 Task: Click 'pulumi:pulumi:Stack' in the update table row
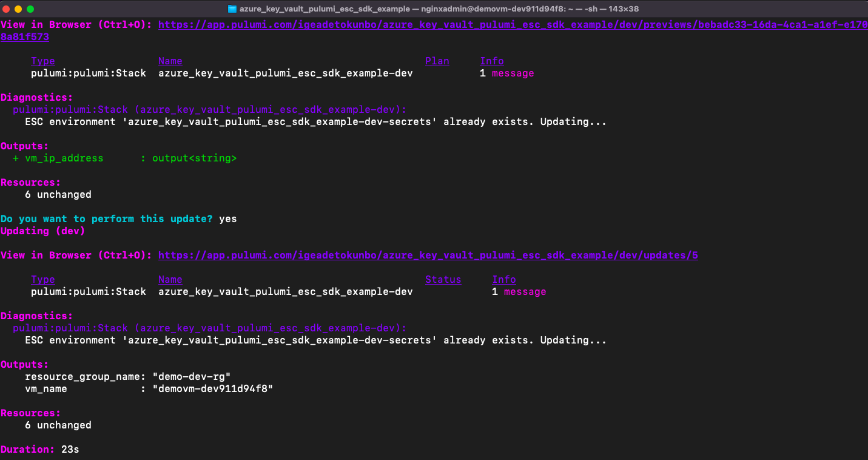click(89, 292)
